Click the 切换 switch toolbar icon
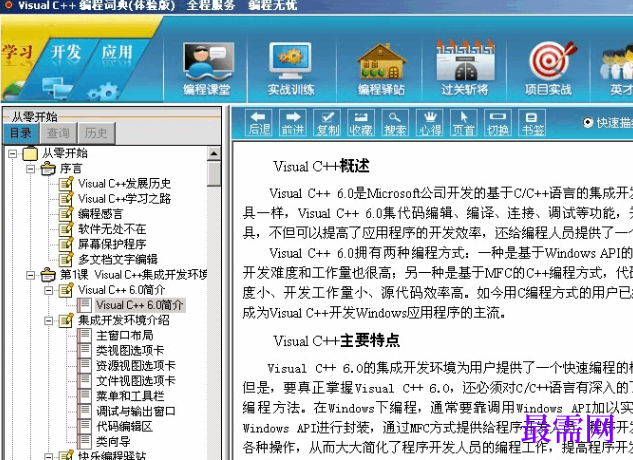Viewport: 633px width, 460px height. point(498,123)
